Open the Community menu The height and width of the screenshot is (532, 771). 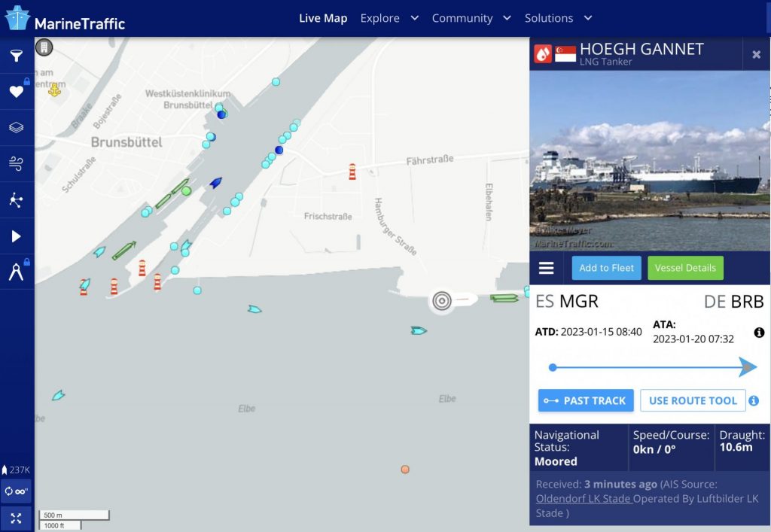pyautogui.click(x=462, y=18)
